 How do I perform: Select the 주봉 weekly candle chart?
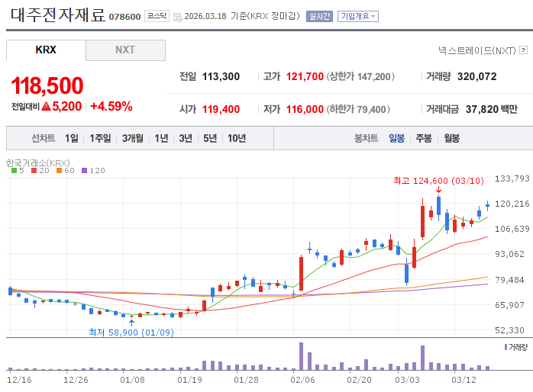click(x=424, y=138)
